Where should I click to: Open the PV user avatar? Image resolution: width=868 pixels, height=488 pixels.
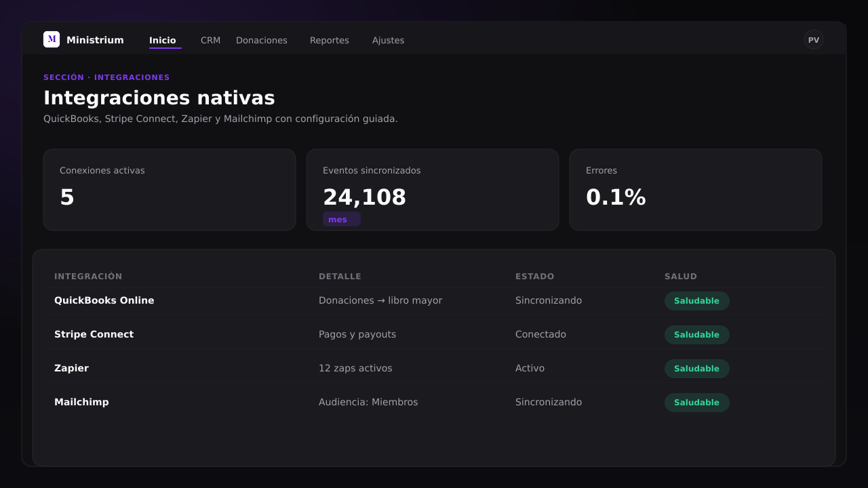[x=814, y=40]
